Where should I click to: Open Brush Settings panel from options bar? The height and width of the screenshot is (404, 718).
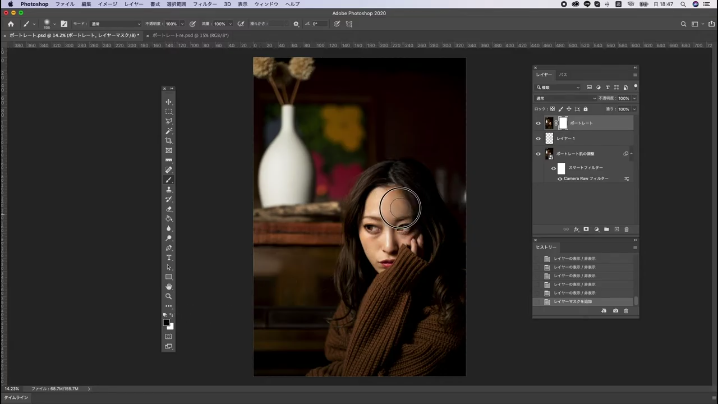coord(64,24)
